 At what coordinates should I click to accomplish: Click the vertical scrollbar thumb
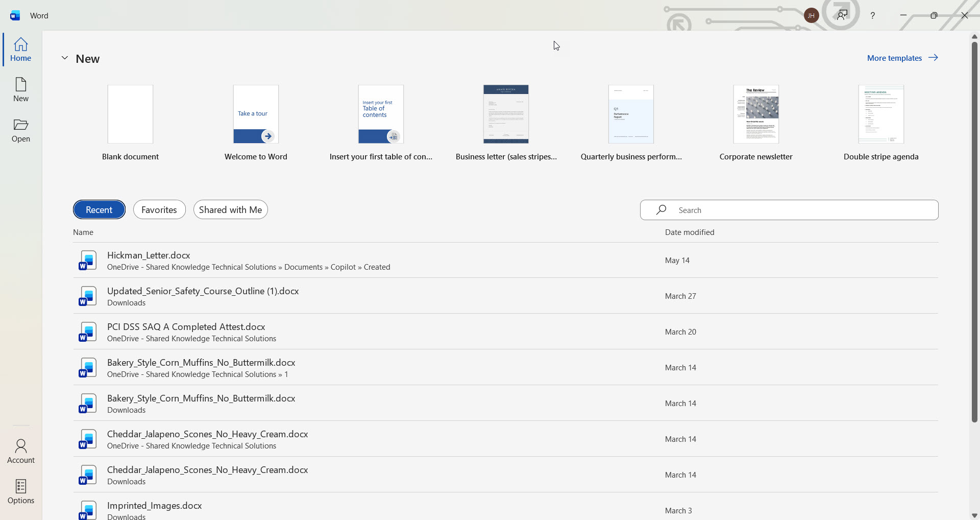(x=974, y=232)
